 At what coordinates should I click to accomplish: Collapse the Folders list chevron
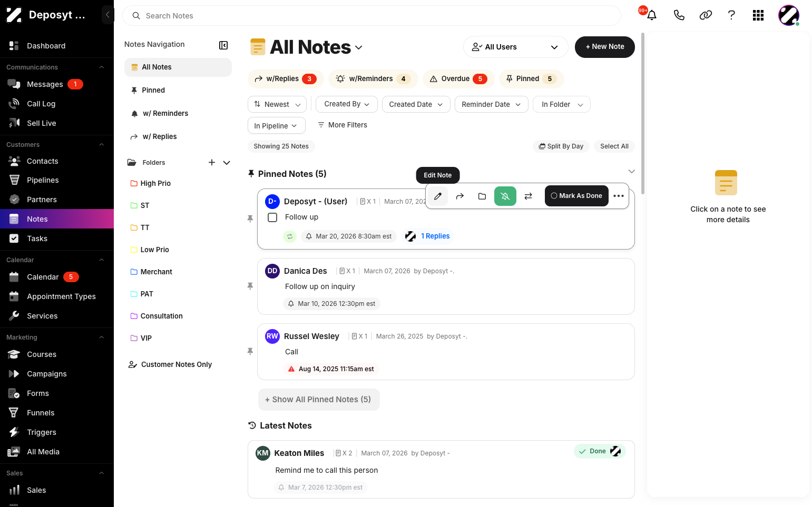pos(227,163)
